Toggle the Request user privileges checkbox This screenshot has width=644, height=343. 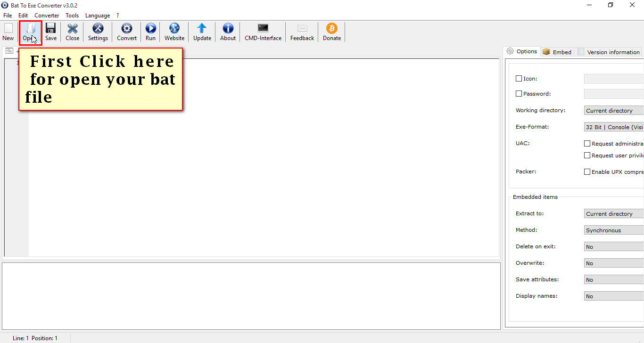click(x=587, y=155)
